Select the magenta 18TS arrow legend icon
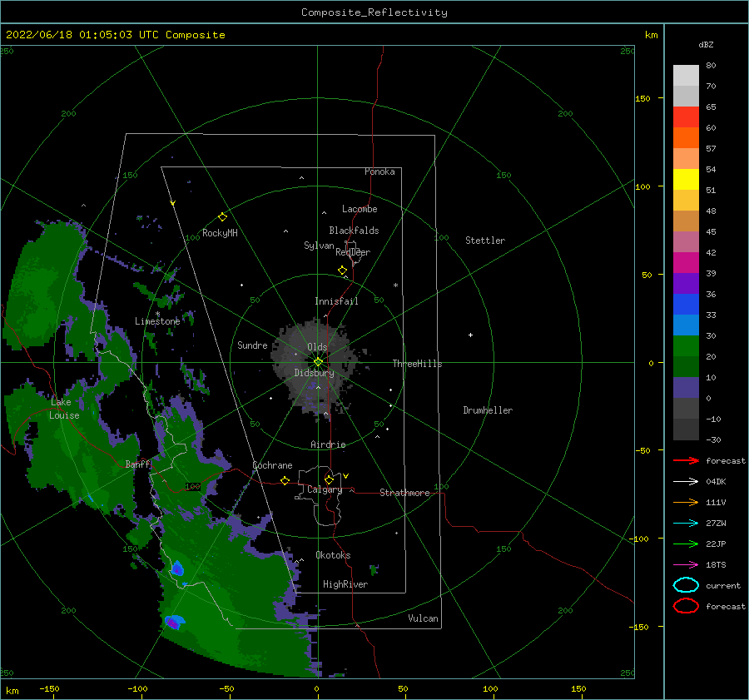The height and width of the screenshot is (700, 749). pos(686,565)
